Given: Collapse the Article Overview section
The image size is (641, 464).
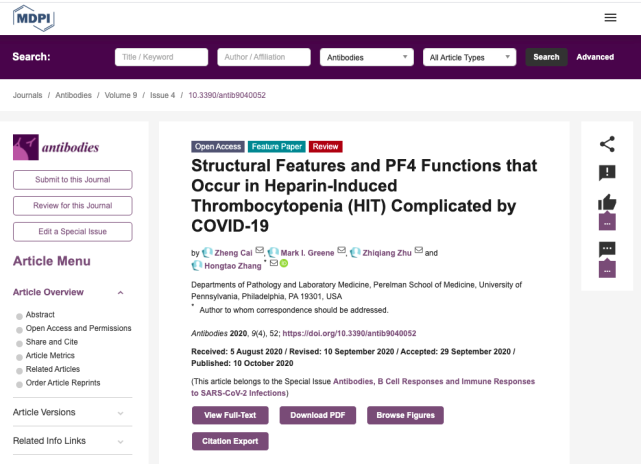Looking at the screenshot, I should point(120,293).
